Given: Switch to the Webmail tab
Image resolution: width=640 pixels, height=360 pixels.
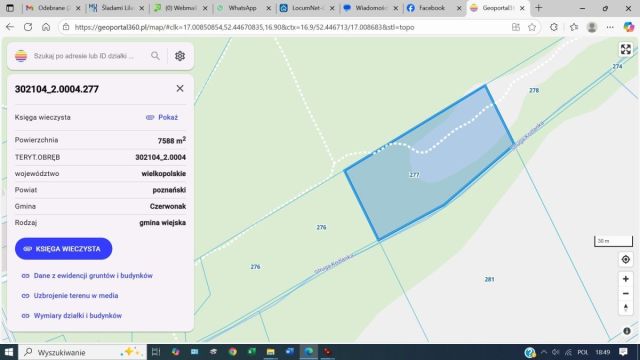Looking at the screenshot, I should point(180,8).
